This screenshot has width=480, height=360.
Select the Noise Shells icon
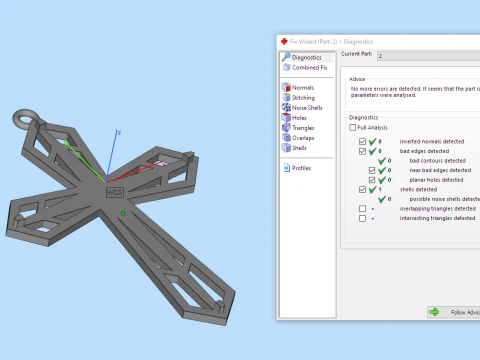(286, 107)
